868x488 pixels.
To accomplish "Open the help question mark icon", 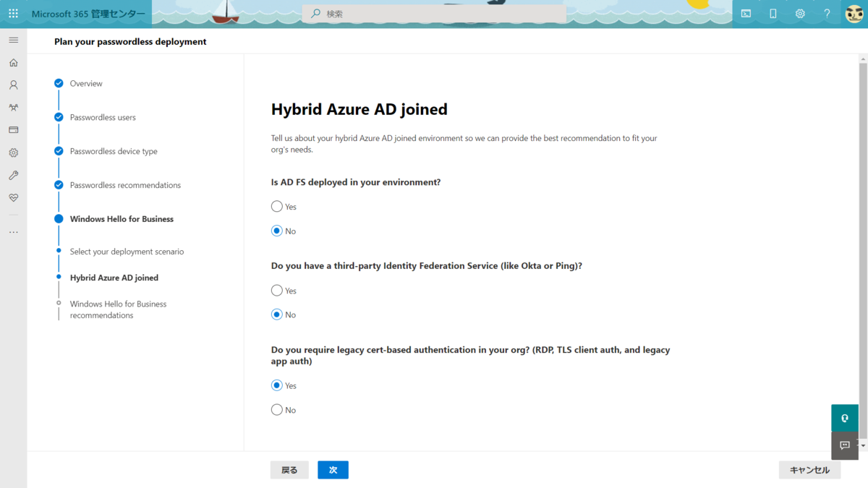I will coord(827,14).
